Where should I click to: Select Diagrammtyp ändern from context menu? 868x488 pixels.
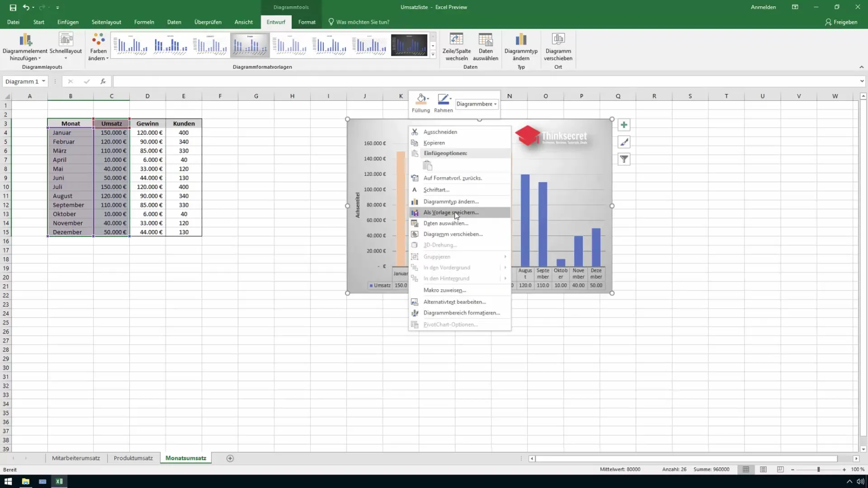[x=451, y=202]
